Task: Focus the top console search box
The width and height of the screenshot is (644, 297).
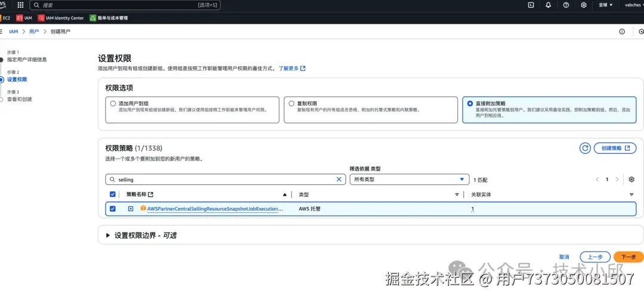Action: point(125,5)
